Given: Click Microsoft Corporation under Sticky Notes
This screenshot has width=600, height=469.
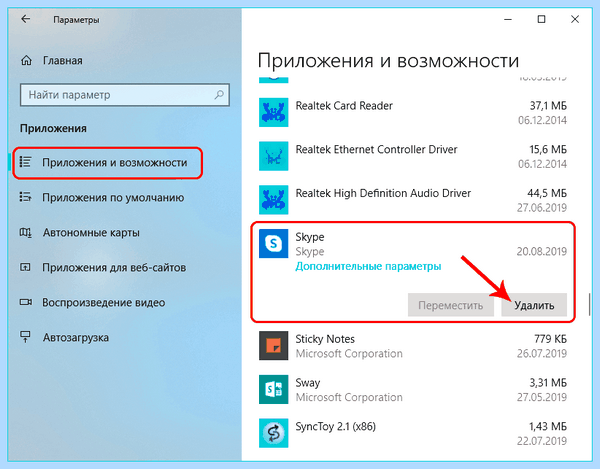Looking at the screenshot, I should pos(349,353).
